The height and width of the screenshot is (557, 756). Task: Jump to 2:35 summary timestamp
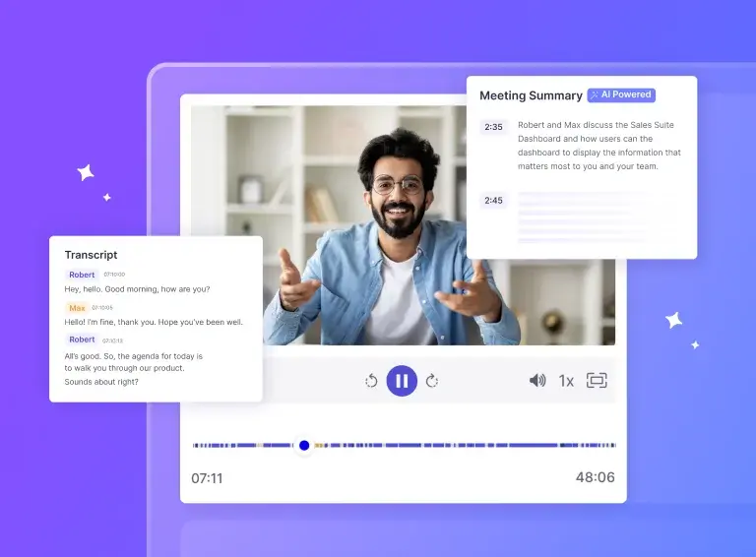tap(493, 127)
